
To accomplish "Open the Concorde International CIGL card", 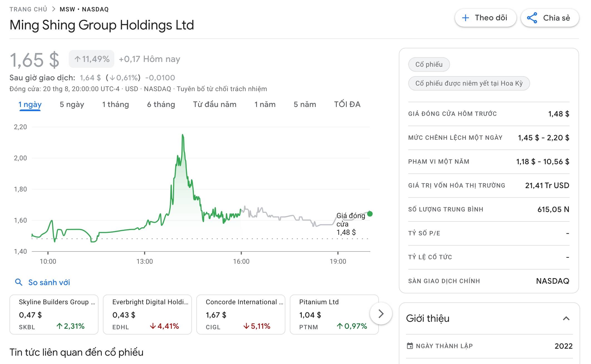I will (241, 315).
